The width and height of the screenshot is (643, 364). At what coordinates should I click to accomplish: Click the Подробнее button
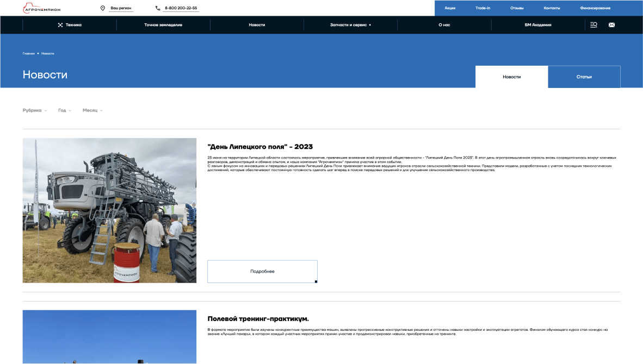tap(262, 272)
